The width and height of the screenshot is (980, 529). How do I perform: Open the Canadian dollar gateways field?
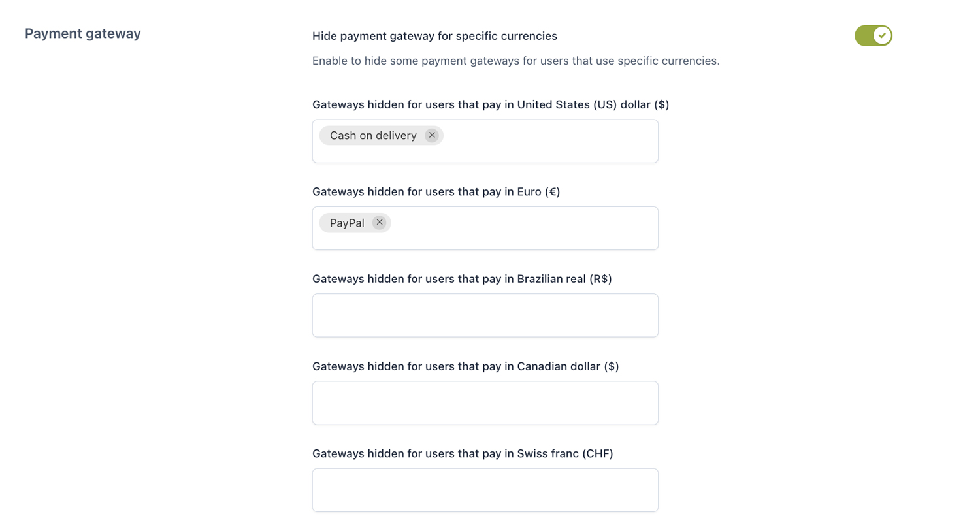[485, 403]
